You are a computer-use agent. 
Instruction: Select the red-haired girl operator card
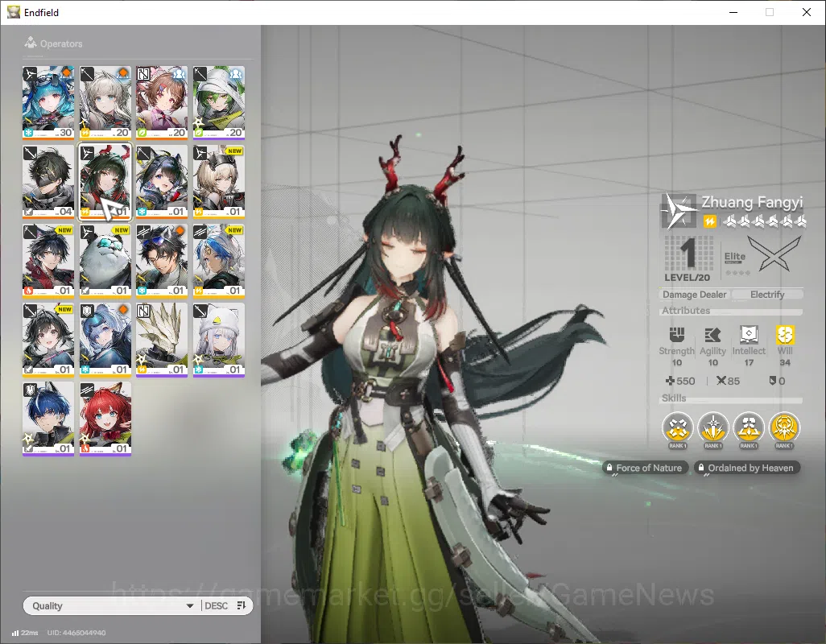[105, 418]
